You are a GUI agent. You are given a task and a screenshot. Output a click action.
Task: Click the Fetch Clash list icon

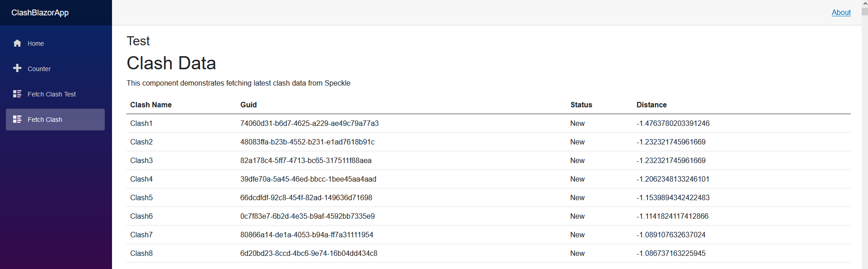[17, 119]
